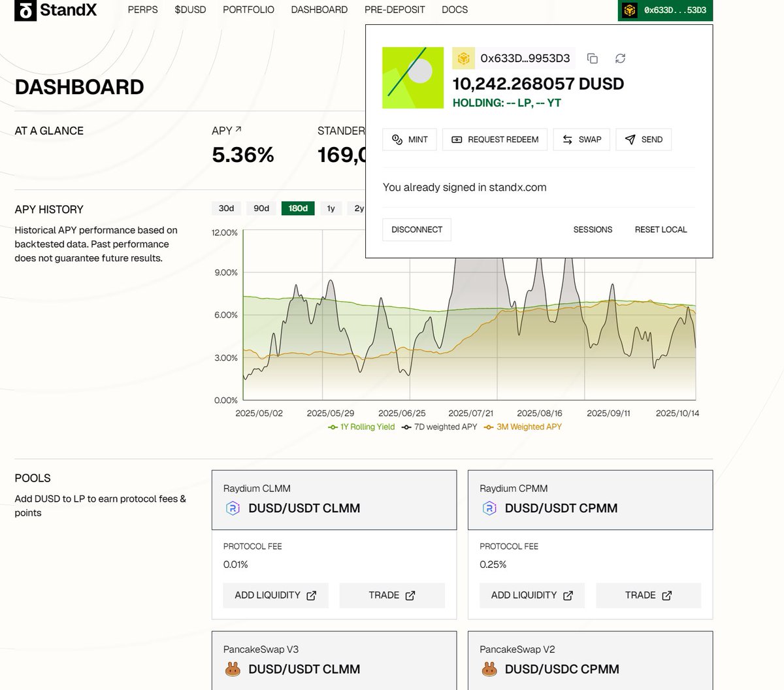Viewport: 784px width, 690px height.
Task: Click the Raydium icon on DUSD/USDT CLMM
Action: click(x=233, y=508)
